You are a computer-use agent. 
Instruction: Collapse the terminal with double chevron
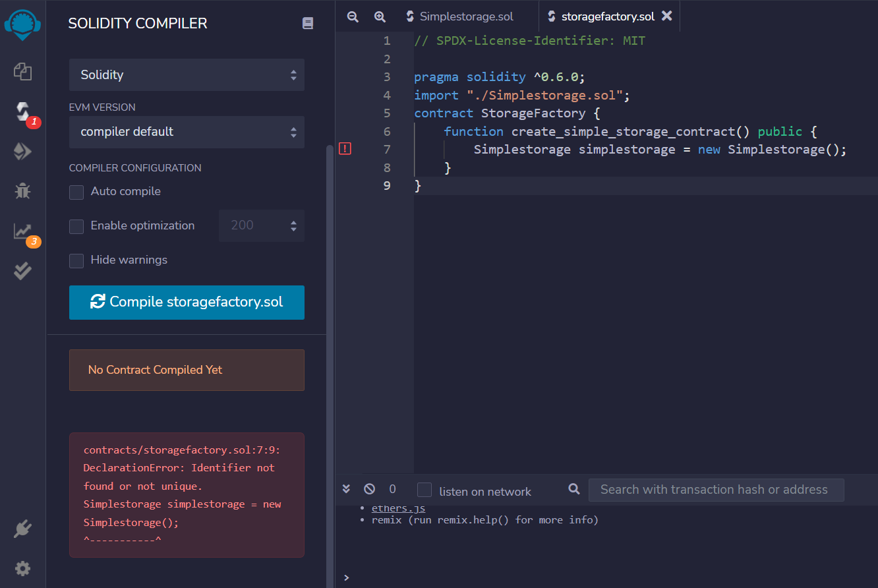(x=347, y=489)
